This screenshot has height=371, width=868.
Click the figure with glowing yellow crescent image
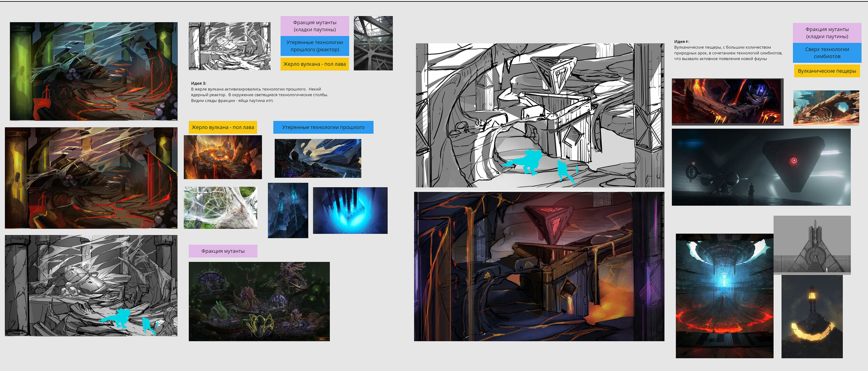click(812, 316)
